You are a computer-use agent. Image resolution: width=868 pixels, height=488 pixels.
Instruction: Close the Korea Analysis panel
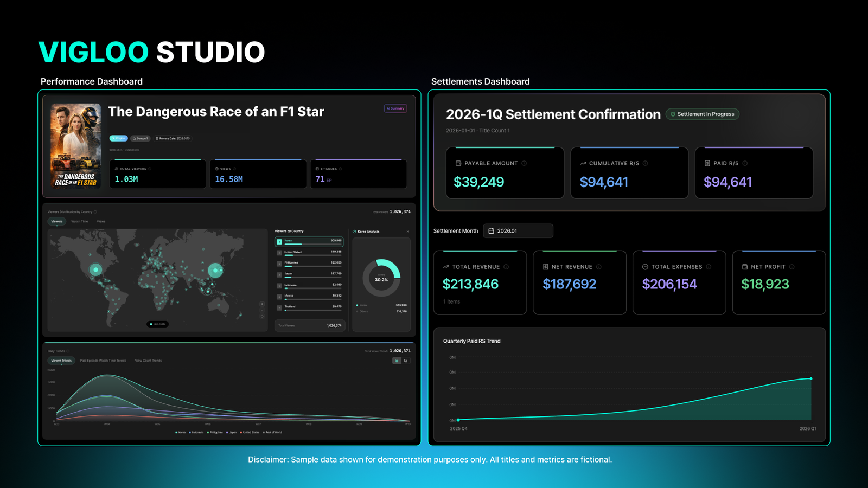click(x=408, y=232)
